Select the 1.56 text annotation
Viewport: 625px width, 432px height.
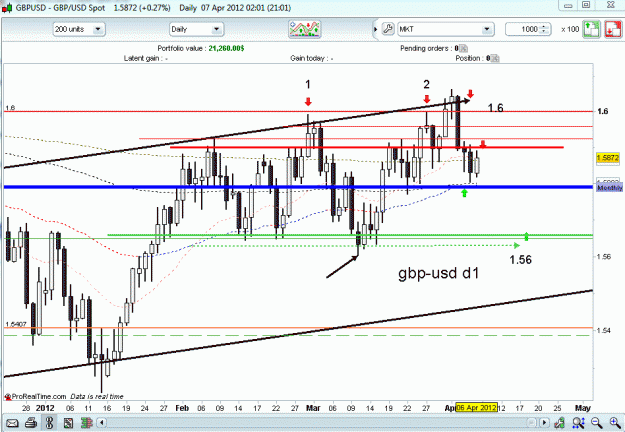[x=521, y=260]
